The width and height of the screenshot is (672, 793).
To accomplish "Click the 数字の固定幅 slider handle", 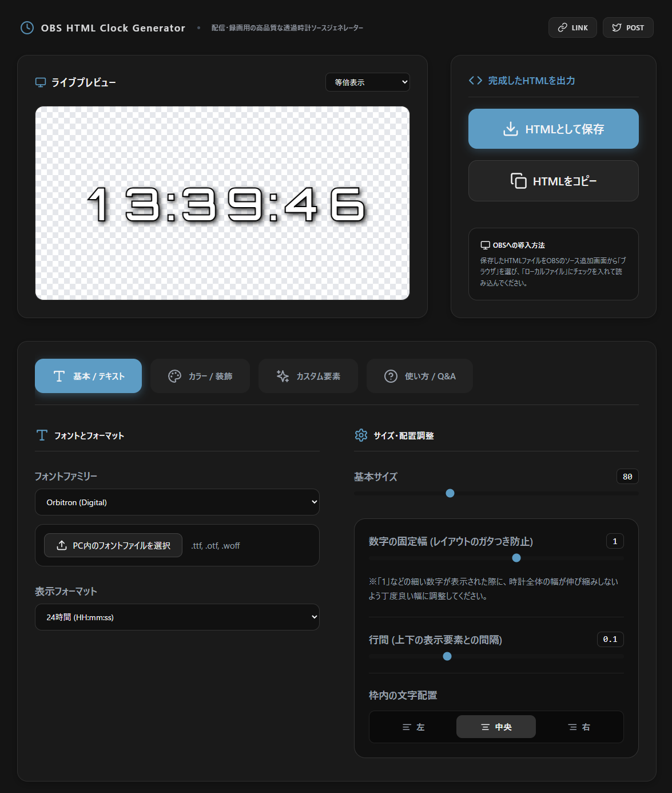I will pos(516,558).
